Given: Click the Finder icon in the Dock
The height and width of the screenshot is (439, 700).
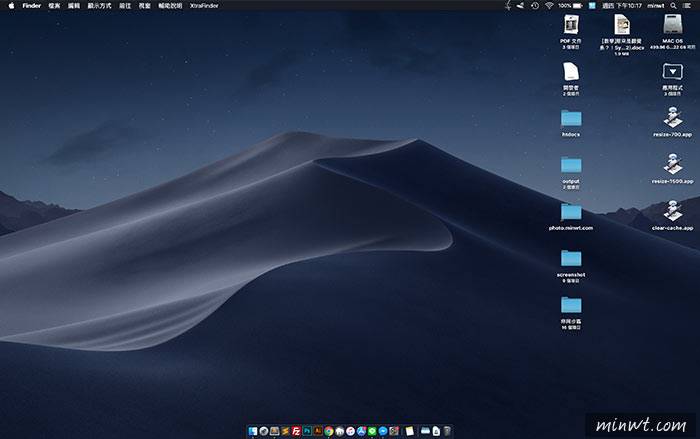Looking at the screenshot, I should [253, 431].
